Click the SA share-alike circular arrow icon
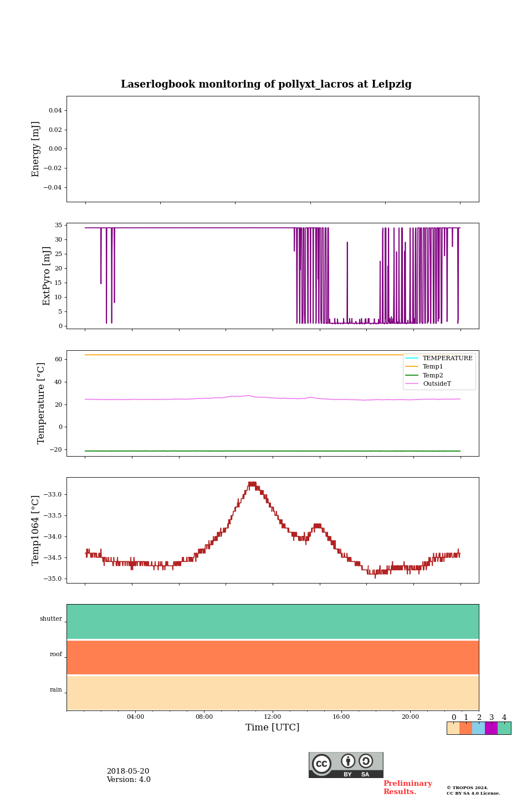 coord(366,761)
